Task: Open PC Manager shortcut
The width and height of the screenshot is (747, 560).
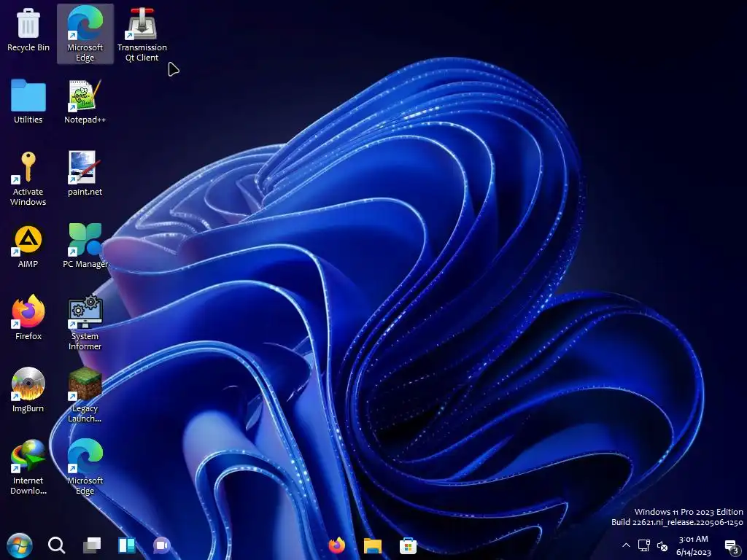Action: pyautogui.click(x=85, y=246)
